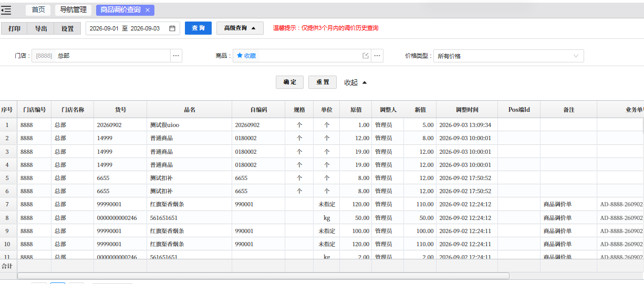Select 普通商品 in row 2

(x=161, y=138)
